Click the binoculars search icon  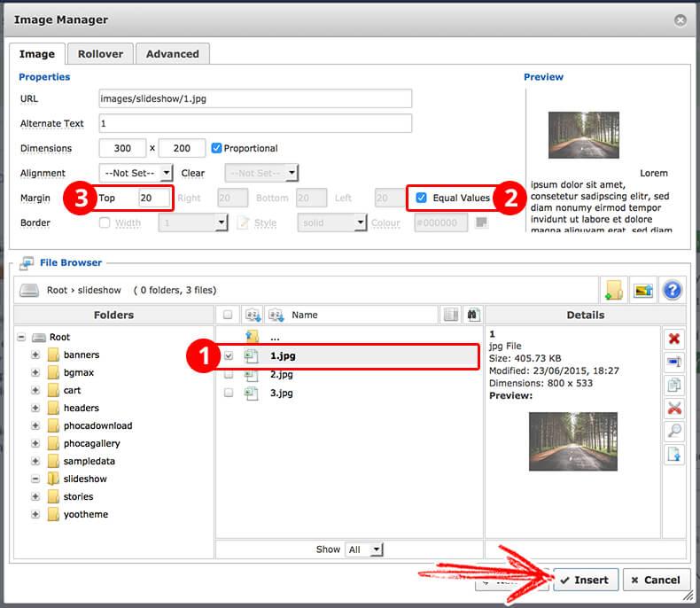click(x=473, y=315)
